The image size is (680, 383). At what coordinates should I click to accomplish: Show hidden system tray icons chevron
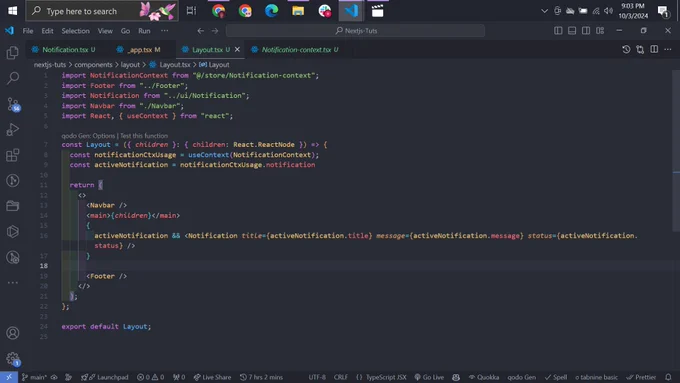[544, 11]
